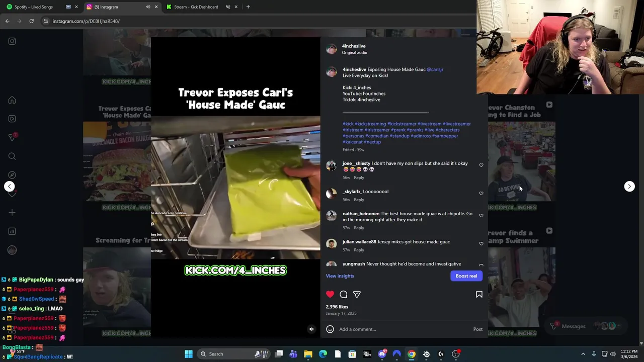644x362 pixels.
Task: Close the Spotify tab
Action: pos(76,7)
